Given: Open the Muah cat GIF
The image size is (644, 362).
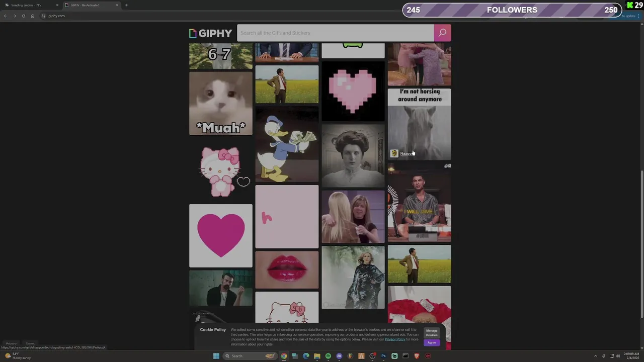Looking at the screenshot, I should click(221, 103).
